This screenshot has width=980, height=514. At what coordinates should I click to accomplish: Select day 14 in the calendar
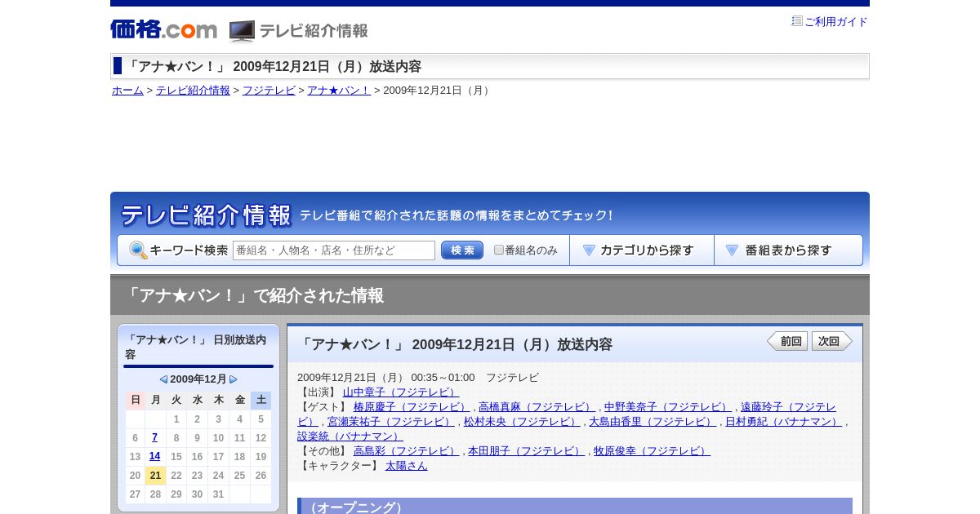[155, 457]
